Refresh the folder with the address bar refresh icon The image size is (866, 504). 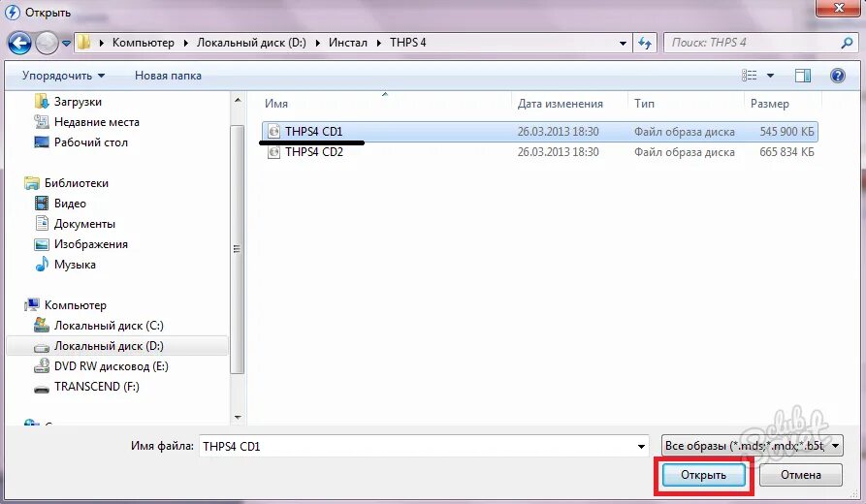(645, 43)
